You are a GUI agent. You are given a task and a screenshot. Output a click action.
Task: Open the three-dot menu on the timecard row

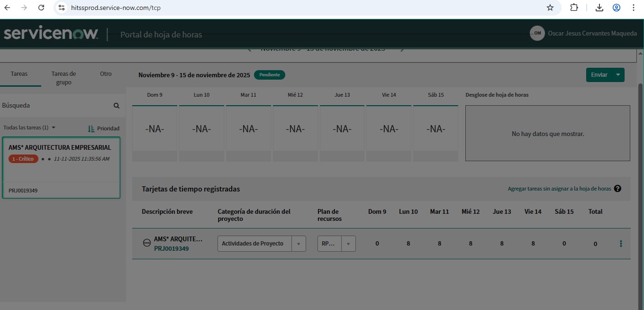621,243
